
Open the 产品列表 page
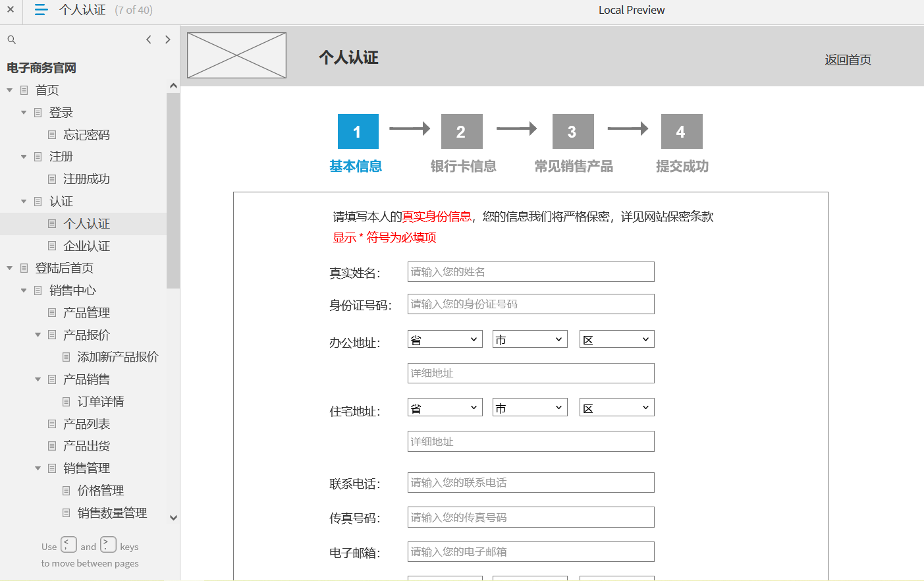click(86, 424)
